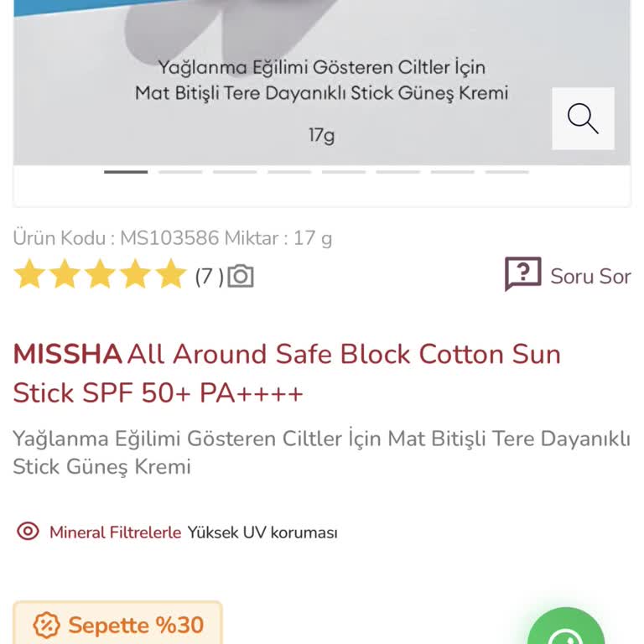Click the discount badge icon in Sepette %30
The width and height of the screenshot is (644, 644).
pos(46,625)
